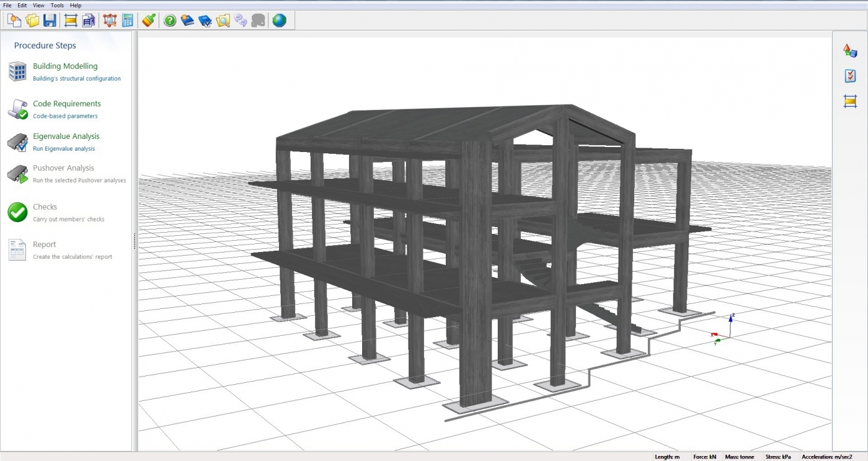The height and width of the screenshot is (461, 868).
Task: Click the checklist icon in right sidebar
Action: click(x=850, y=76)
